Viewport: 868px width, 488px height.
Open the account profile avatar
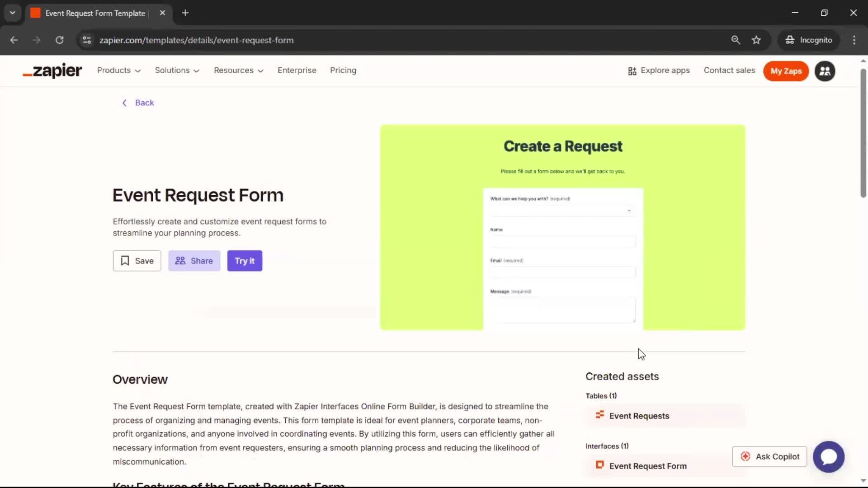coord(825,71)
